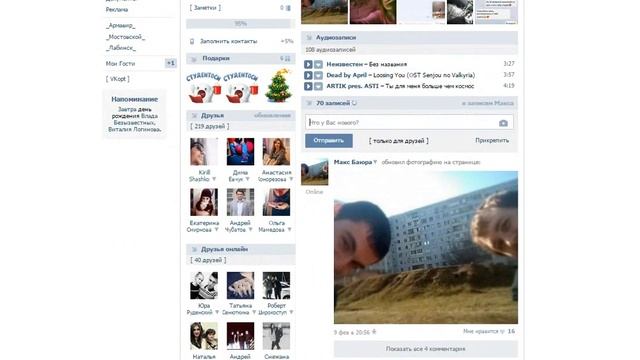
Task: Open the updated profile photo in the post
Action: (x=426, y=247)
